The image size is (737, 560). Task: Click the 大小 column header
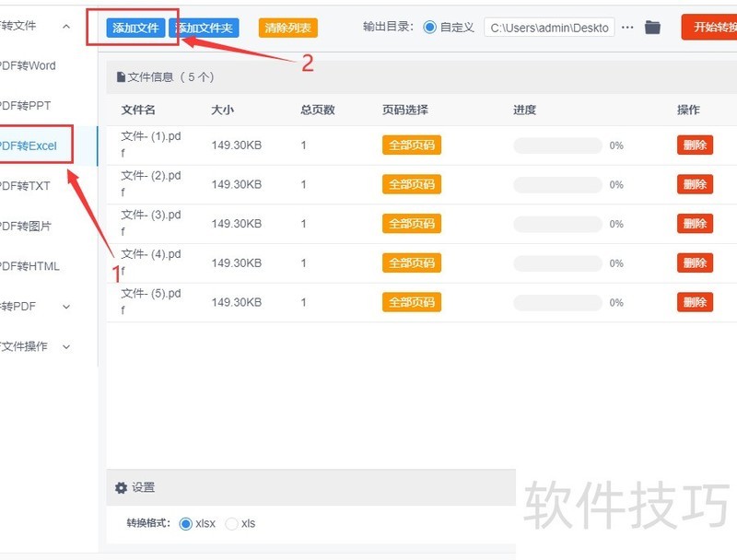pos(222,110)
